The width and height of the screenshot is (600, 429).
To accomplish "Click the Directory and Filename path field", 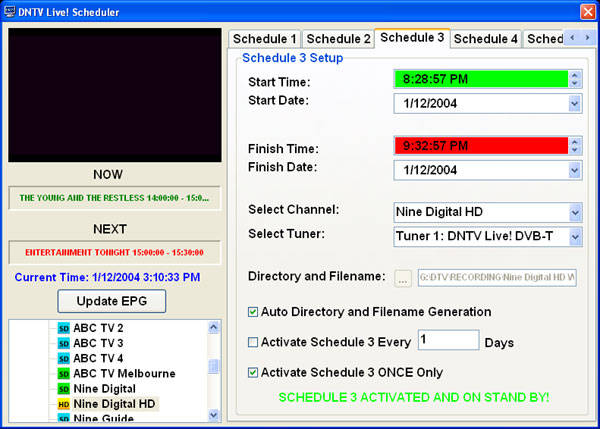I will pos(497,277).
